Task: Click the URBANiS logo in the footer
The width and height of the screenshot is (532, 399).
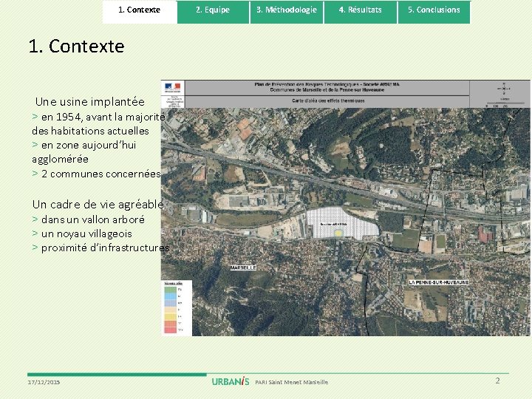Action: click(231, 381)
